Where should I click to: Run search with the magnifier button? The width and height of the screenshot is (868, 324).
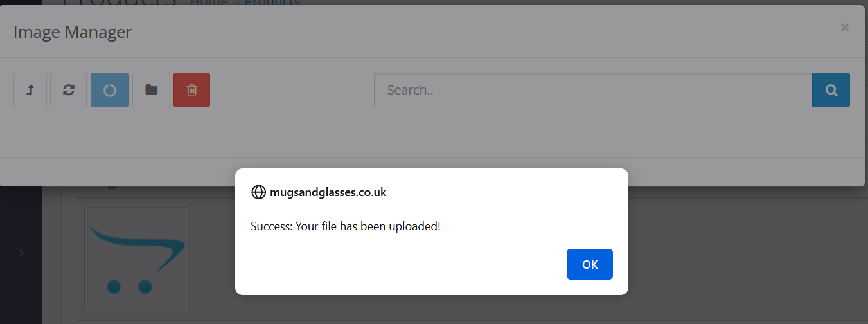pos(831,90)
